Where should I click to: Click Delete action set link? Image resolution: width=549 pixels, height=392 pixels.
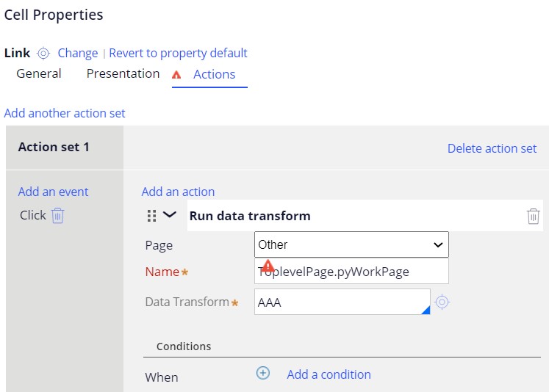[492, 148]
